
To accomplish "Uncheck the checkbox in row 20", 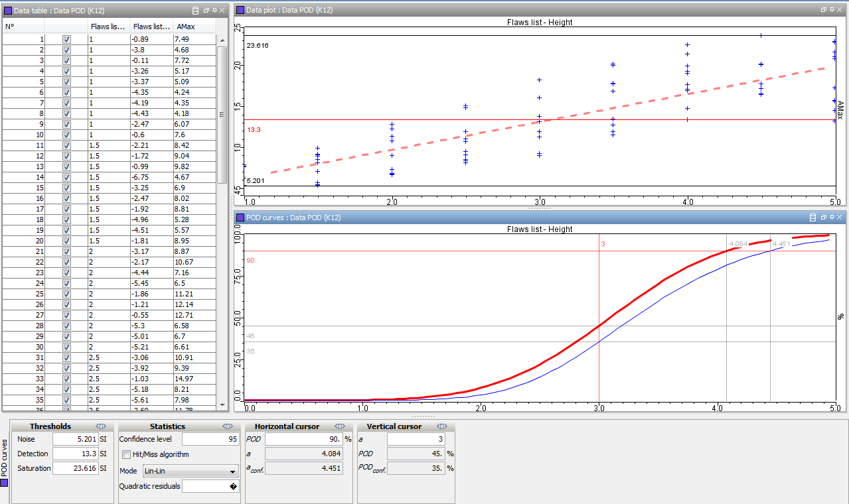I will click(66, 241).
